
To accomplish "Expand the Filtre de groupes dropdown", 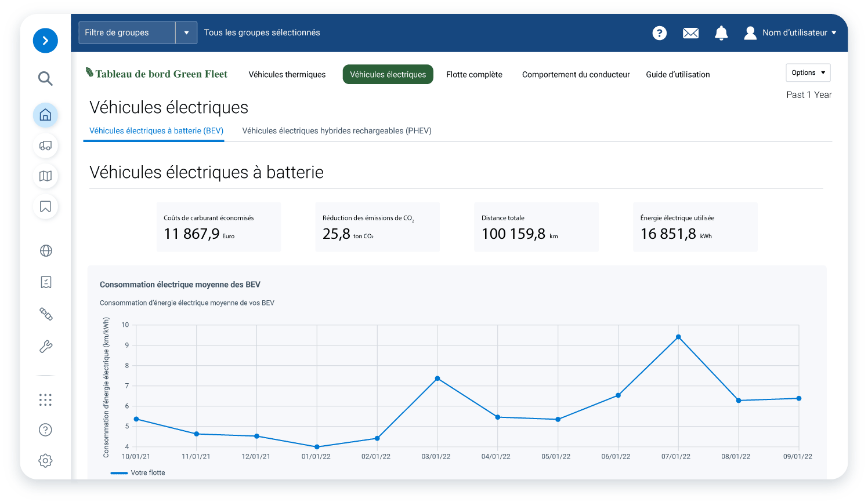I will pyautogui.click(x=186, y=32).
